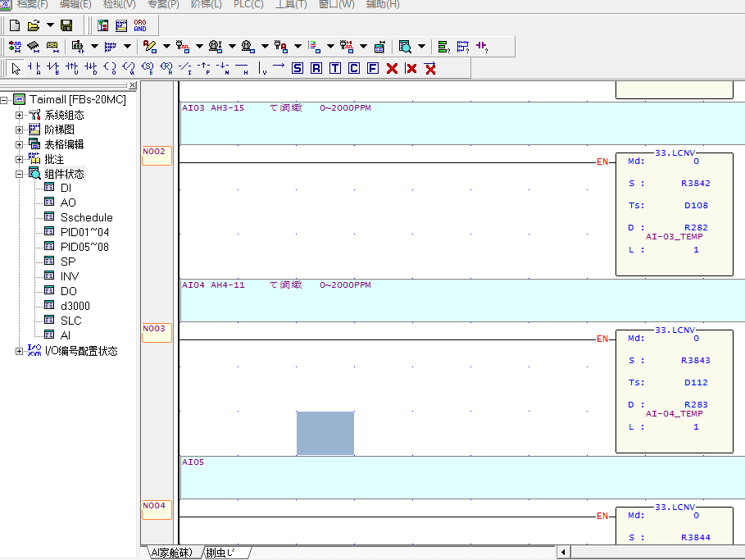The height and width of the screenshot is (560, 745).
Task: Open the PID01~04 status page
Action: pyautogui.click(x=84, y=232)
